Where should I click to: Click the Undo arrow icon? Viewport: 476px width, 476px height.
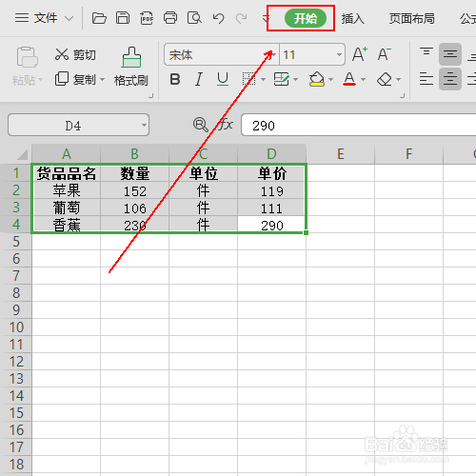point(218,18)
